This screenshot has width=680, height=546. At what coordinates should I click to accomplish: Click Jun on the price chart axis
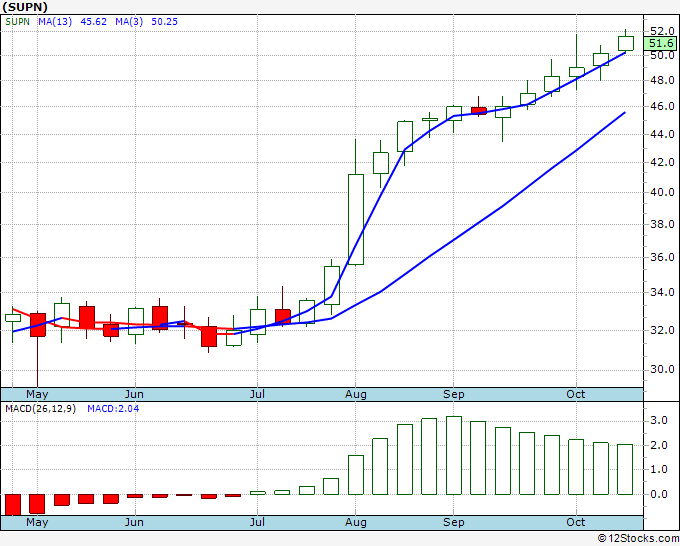[134, 395]
